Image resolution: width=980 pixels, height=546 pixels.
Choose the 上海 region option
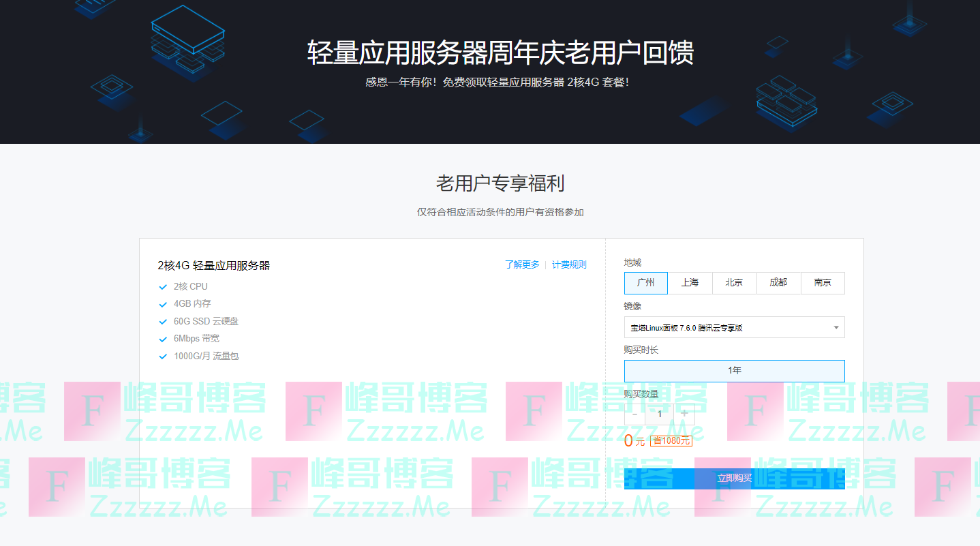690,283
